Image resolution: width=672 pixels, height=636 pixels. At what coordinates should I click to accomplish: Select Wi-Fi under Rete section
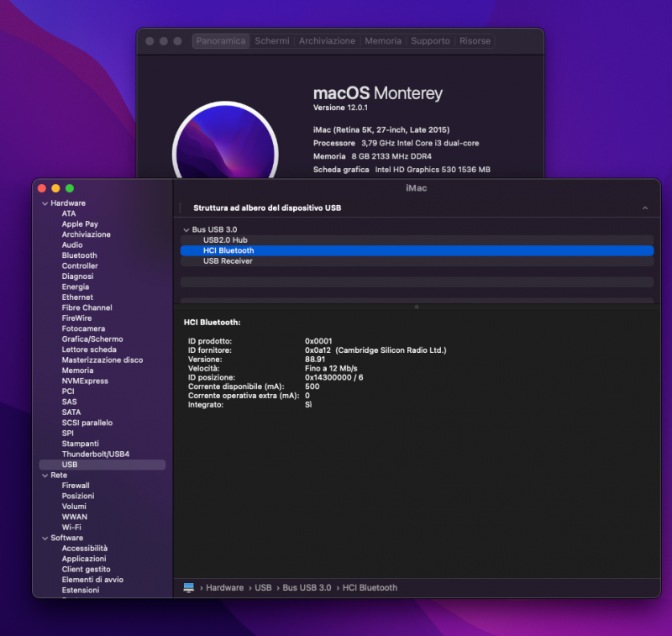coord(73,528)
